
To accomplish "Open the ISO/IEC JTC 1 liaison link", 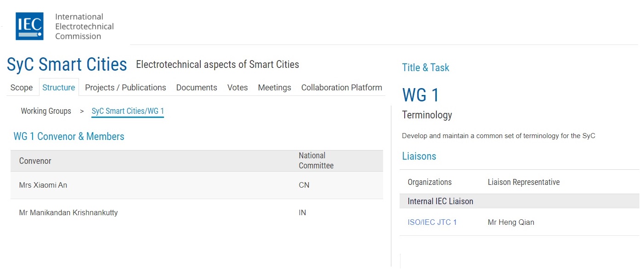I will [x=432, y=223].
